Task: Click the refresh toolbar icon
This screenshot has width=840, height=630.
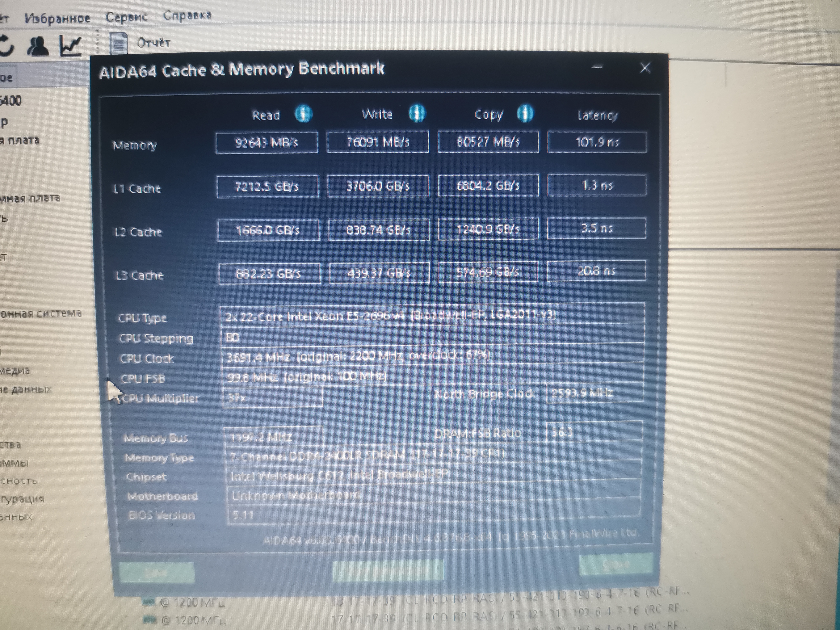Action: coord(7,46)
